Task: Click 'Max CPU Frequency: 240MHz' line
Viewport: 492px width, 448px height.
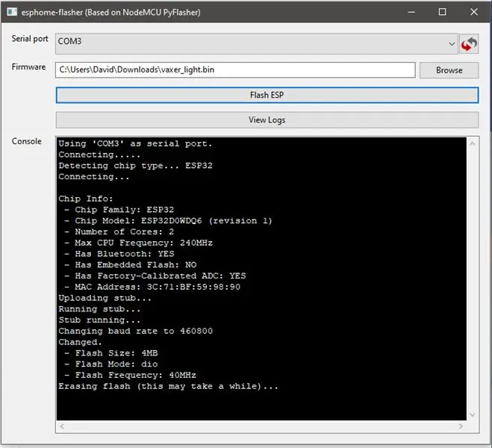Action: [x=138, y=243]
